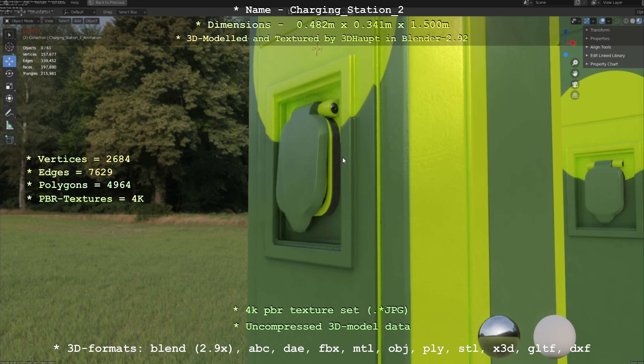
Task: Open the Object Mode dropdown
Action: click(x=22, y=21)
